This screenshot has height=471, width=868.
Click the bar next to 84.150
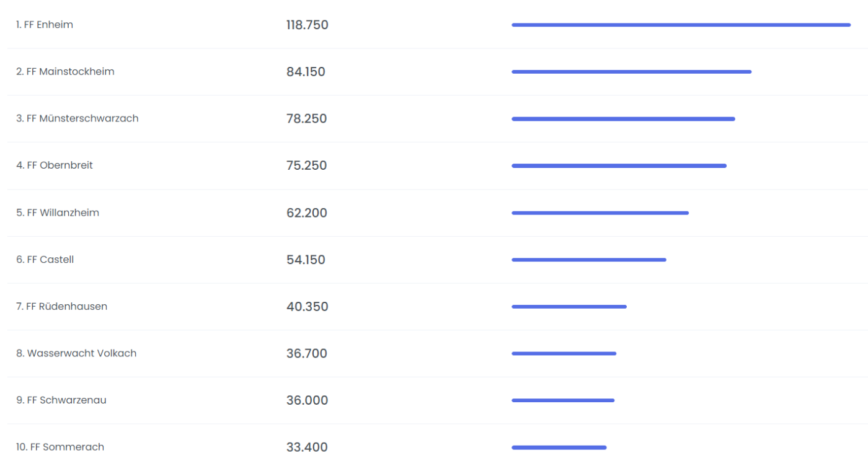point(631,72)
